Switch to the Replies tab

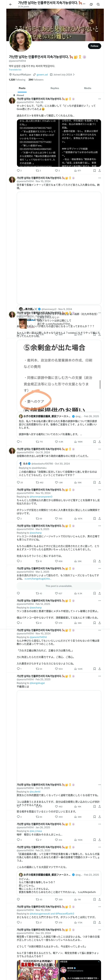55,88
